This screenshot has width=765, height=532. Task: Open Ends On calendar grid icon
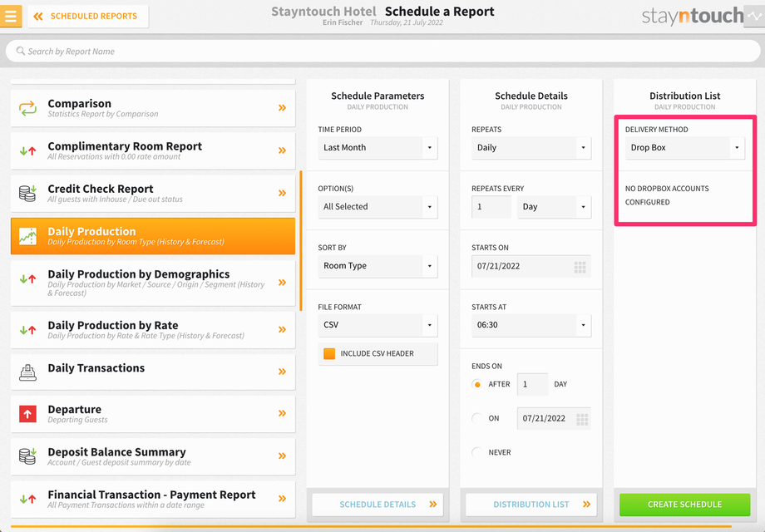(x=582, y=419)
